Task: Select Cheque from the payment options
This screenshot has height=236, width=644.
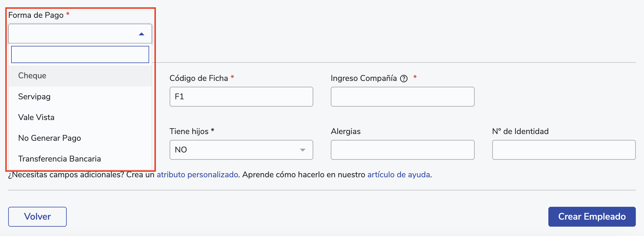Action: tap(32, 76)
